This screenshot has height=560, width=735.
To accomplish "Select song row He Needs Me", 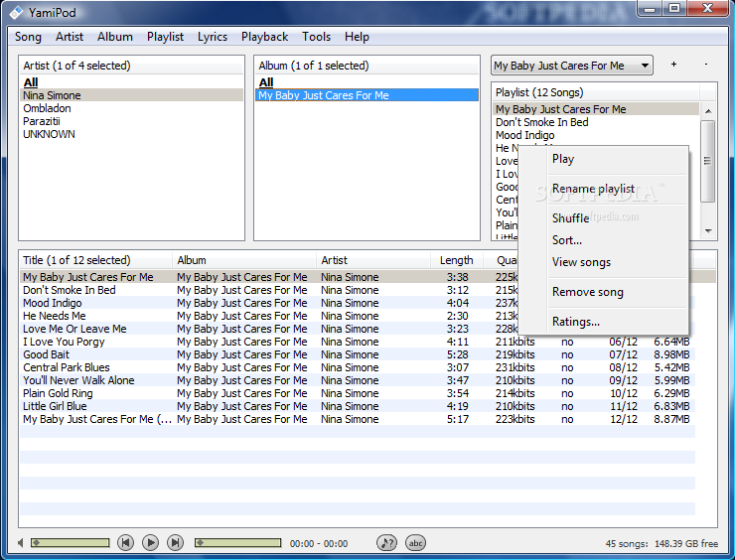I will coord(269,316).
